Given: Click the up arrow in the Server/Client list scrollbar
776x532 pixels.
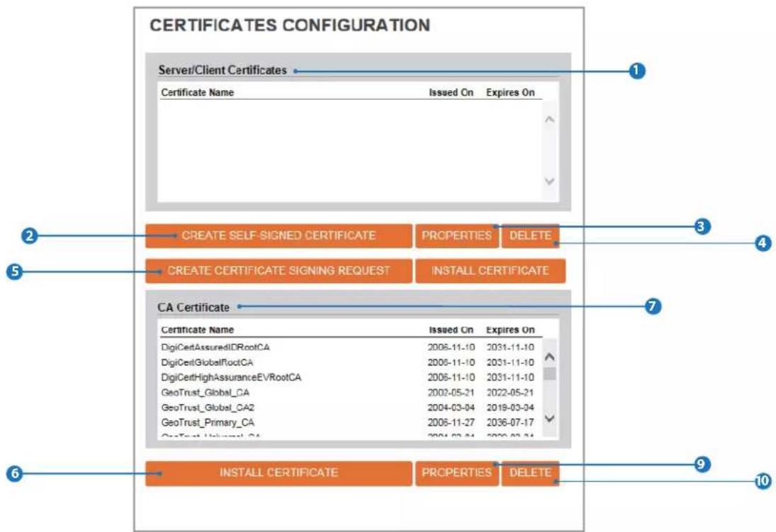Looking at the screenshot, I should [x=549, y=119].
